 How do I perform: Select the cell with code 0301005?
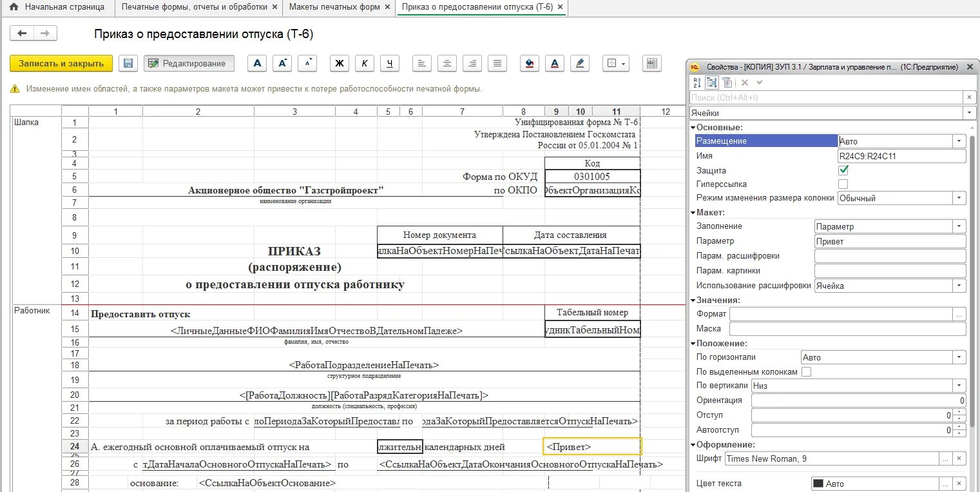pyautogui.click(x=592, y=176)
